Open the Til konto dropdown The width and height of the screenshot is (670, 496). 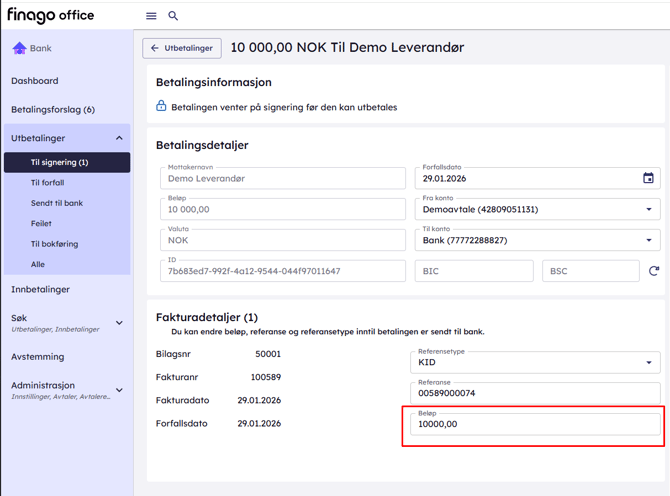[537, 240]
